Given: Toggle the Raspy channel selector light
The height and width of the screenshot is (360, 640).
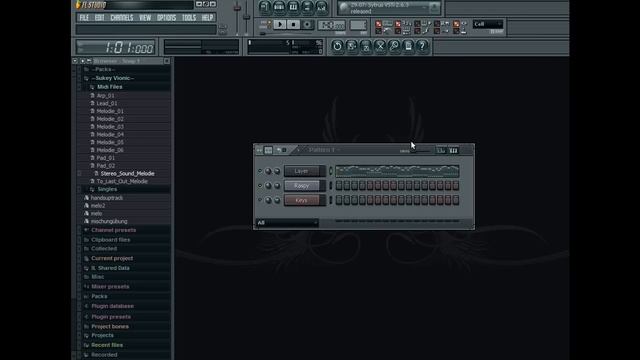Looking at the screenshot, I should pos(331,186).
